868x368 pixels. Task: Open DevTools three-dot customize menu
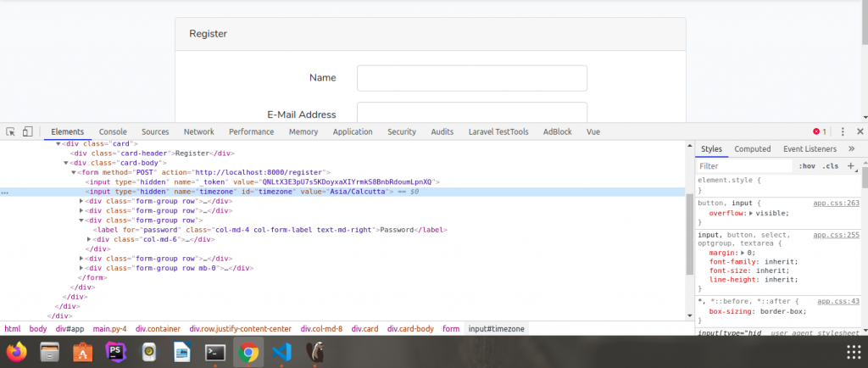point(843,132)
